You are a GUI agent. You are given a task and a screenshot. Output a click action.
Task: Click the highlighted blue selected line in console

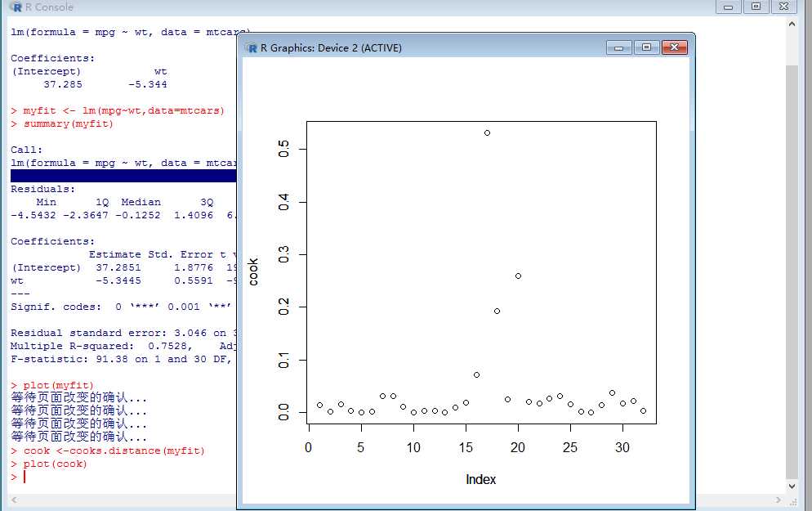[x=123, y=177]
